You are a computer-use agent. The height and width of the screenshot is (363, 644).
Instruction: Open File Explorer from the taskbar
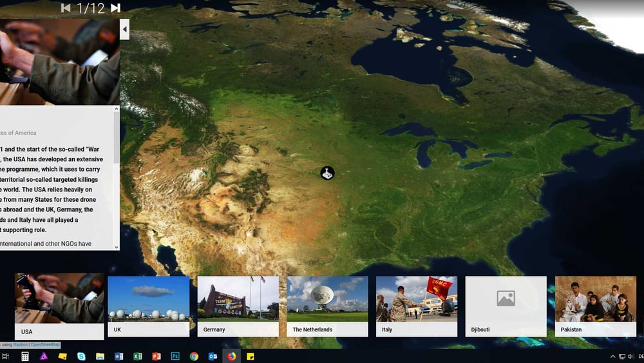point(100,357)
